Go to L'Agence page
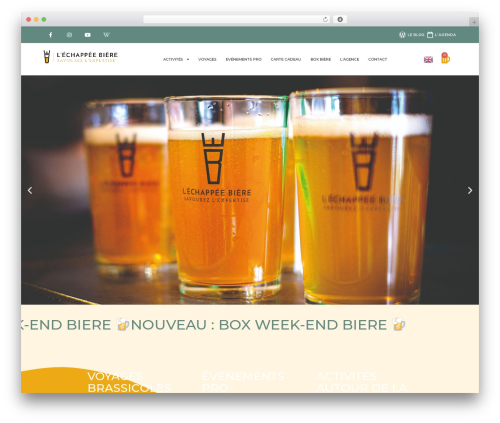This screenshot has height=423, width=500. click(x=349, y=59)
